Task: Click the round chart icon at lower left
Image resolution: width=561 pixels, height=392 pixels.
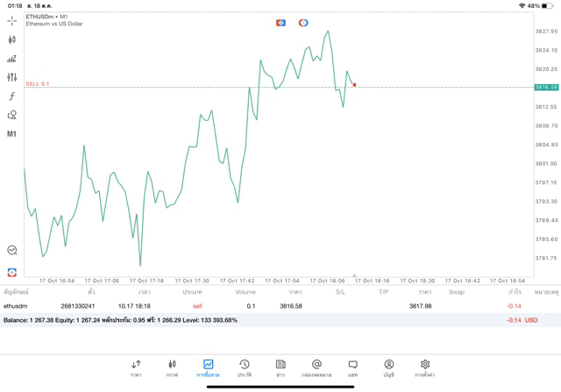Action: (x=11, y=251)
